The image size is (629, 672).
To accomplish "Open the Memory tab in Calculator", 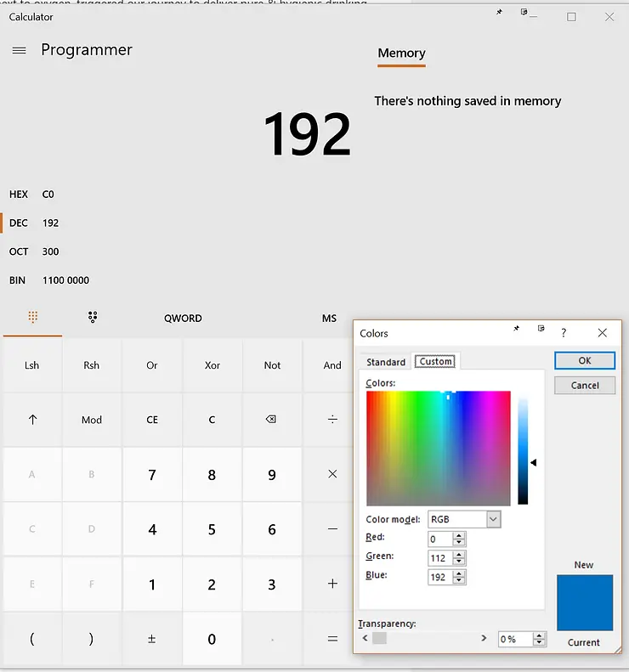I will click(401, 54).
